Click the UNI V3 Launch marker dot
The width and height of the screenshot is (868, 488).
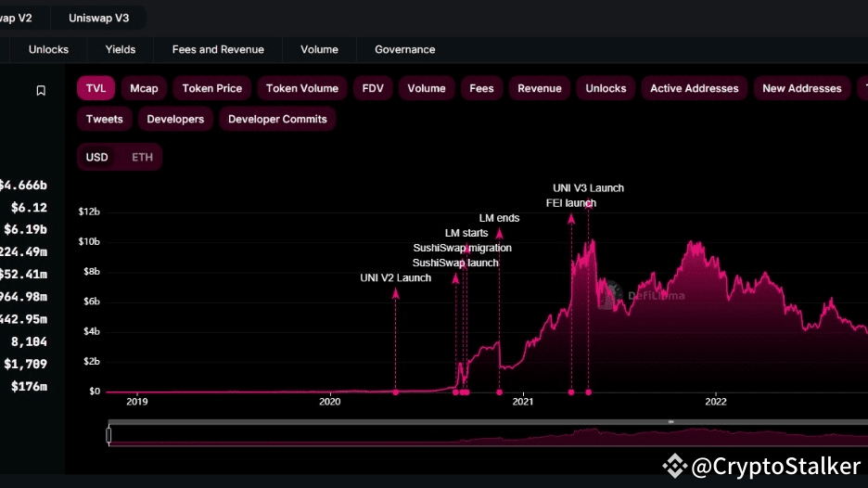coord(589,392)
